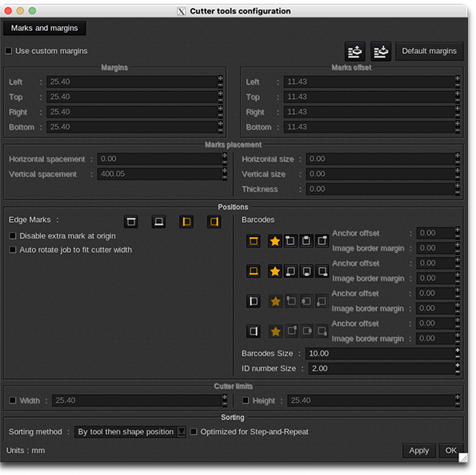
Task: Check Optimized for Step-and-Repeat
Action: 194,431
